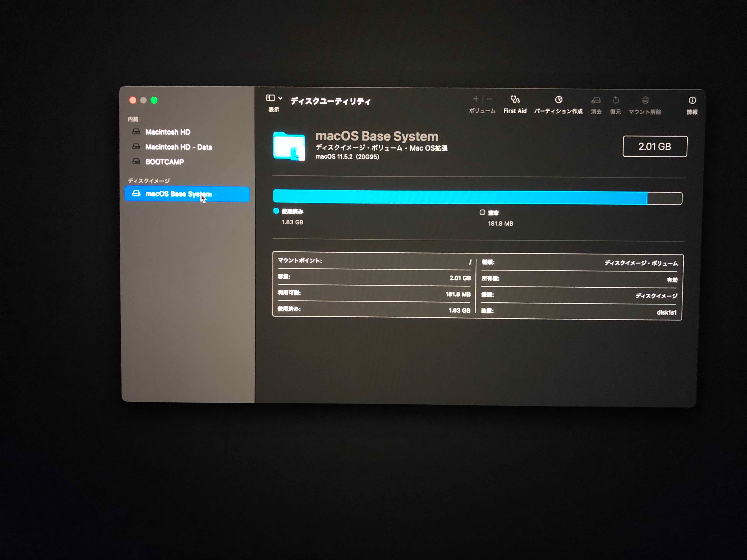Toggle the sidebar view icon

pos(270,98)
